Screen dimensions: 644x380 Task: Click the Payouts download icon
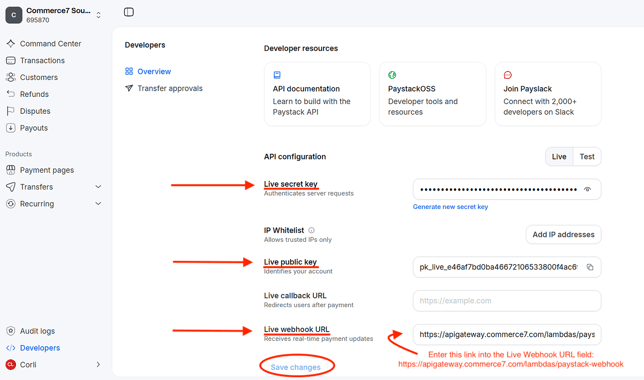pos(11,128)
